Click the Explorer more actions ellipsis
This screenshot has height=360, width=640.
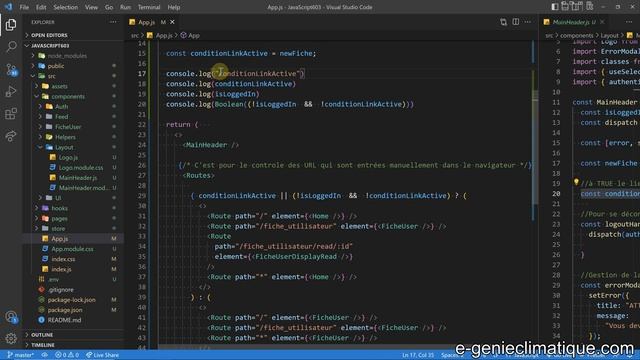[x=113, y=22]
